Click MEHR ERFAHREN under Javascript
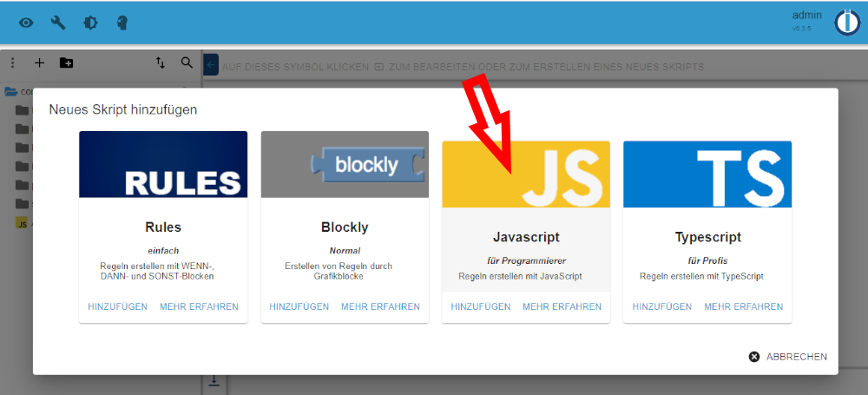 562,306
